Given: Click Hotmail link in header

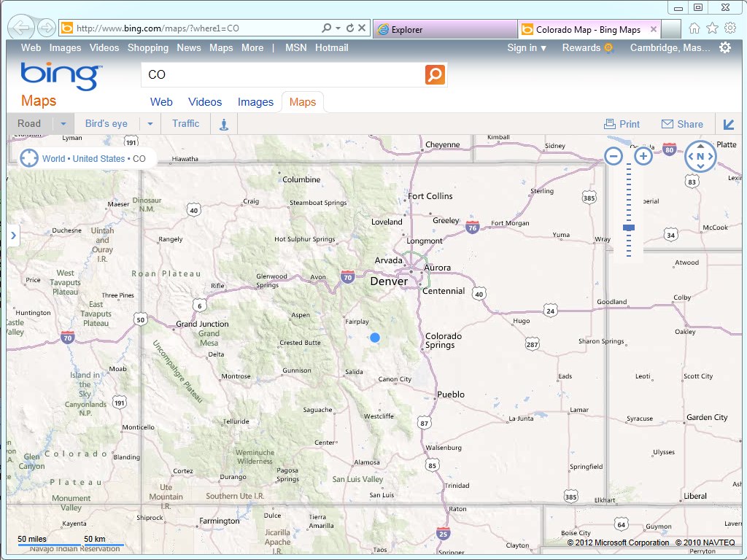Looking at the screenshot, I should (x=332, y=47).
